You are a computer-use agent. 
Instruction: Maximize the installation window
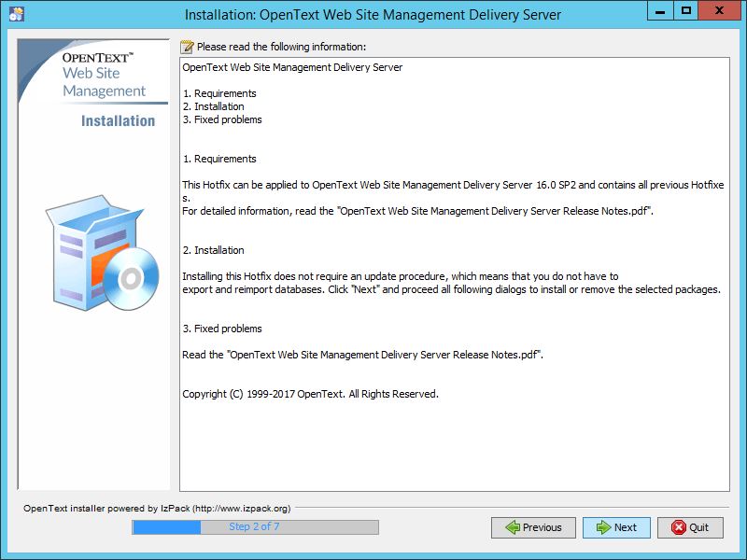pos(686,11)
